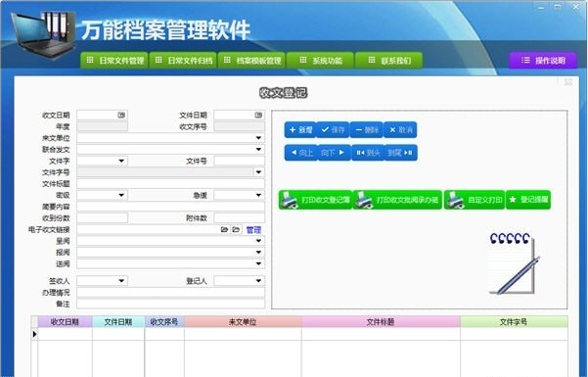The image size is (588, 377).
Task: Expand the 呈阅 dropdown
Action: point(258,241)
